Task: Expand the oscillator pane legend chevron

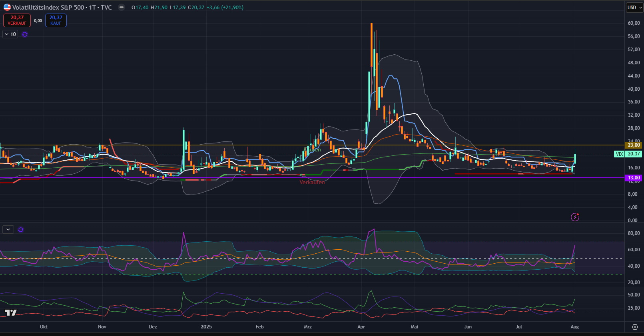Action: (8, 230)
